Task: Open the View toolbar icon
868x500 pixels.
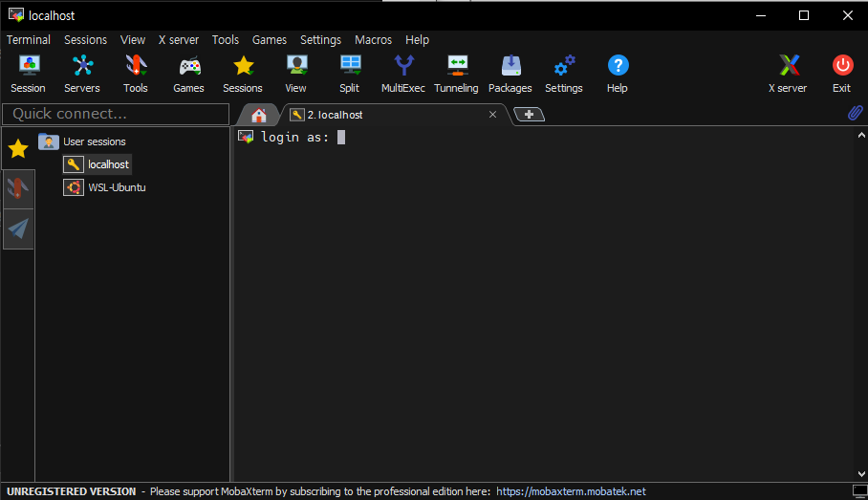Action: tap(296, 74)
